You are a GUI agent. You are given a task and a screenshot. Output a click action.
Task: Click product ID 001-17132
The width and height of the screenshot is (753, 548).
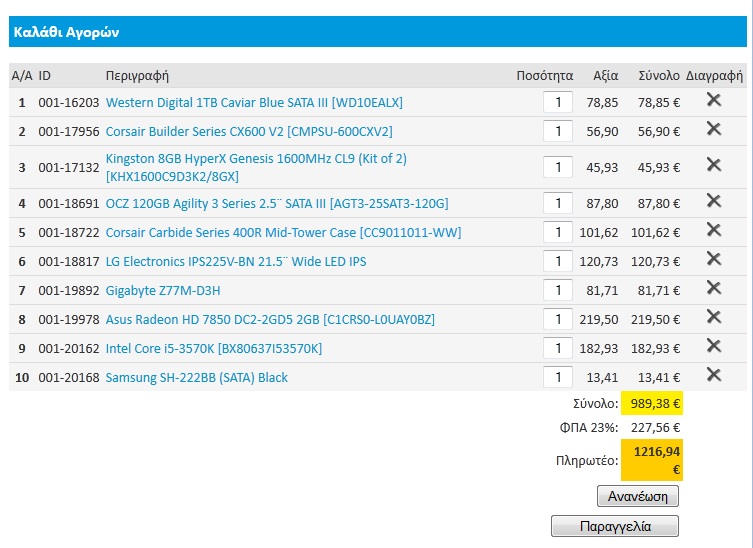coord(69,167)
